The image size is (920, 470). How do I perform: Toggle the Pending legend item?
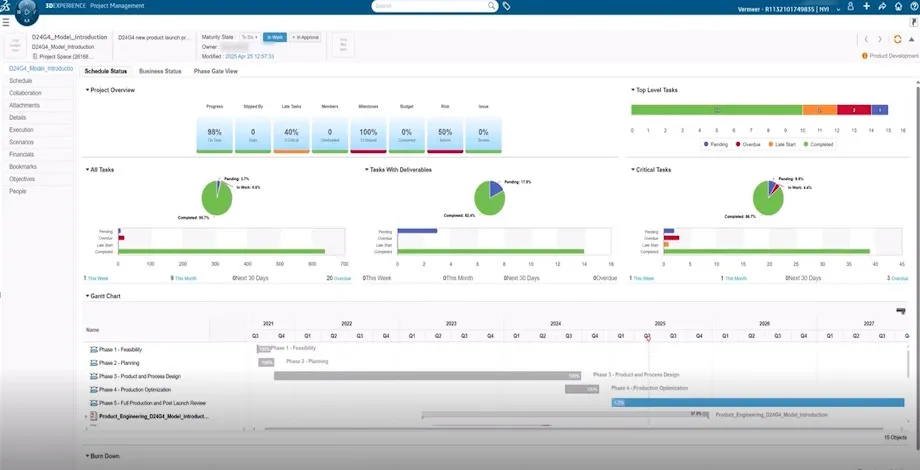point(717,144)
